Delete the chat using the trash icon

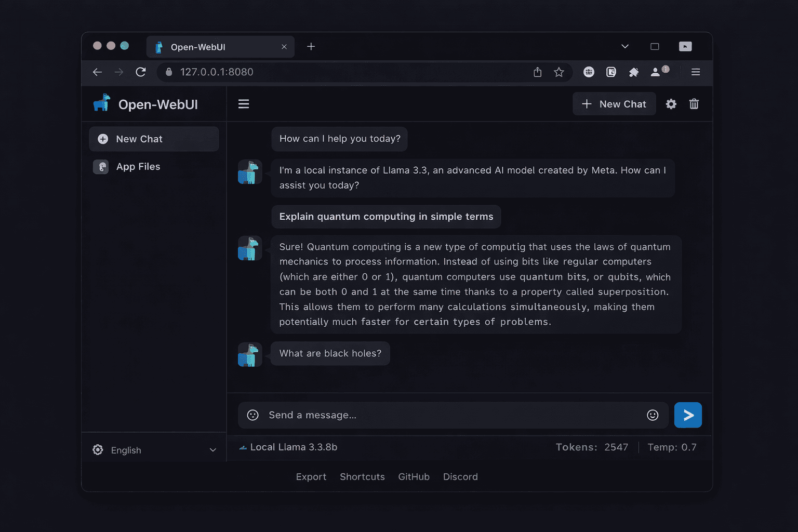click(x=694, y=104)
